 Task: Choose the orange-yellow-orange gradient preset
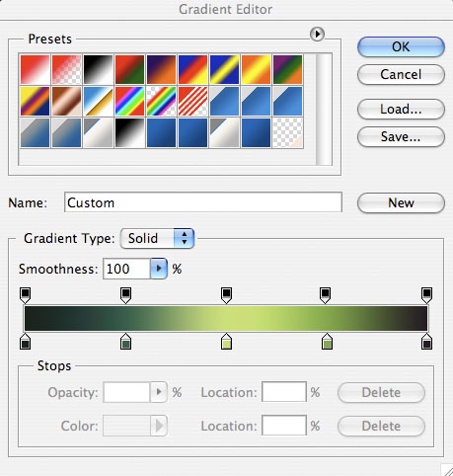tap(256, 69)
